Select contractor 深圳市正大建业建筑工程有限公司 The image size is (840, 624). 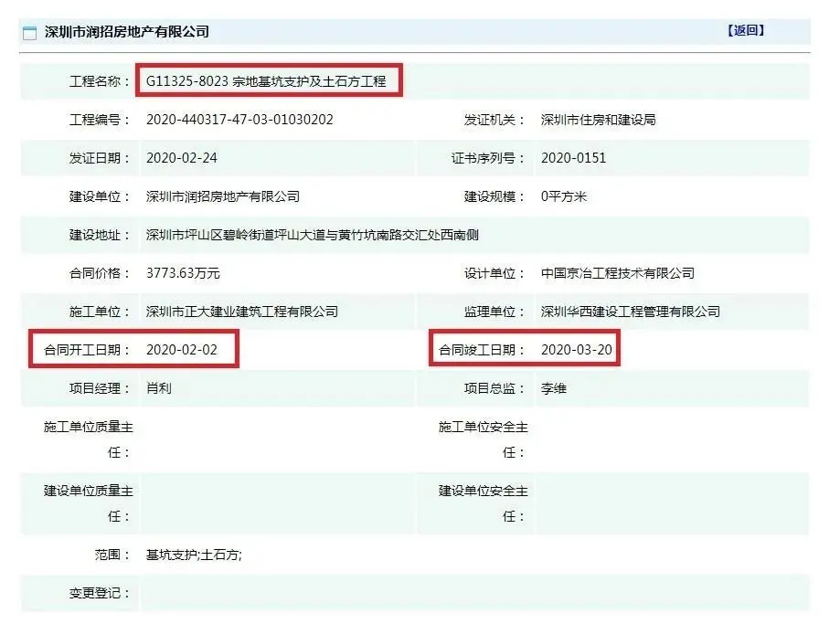click(242, 312)
